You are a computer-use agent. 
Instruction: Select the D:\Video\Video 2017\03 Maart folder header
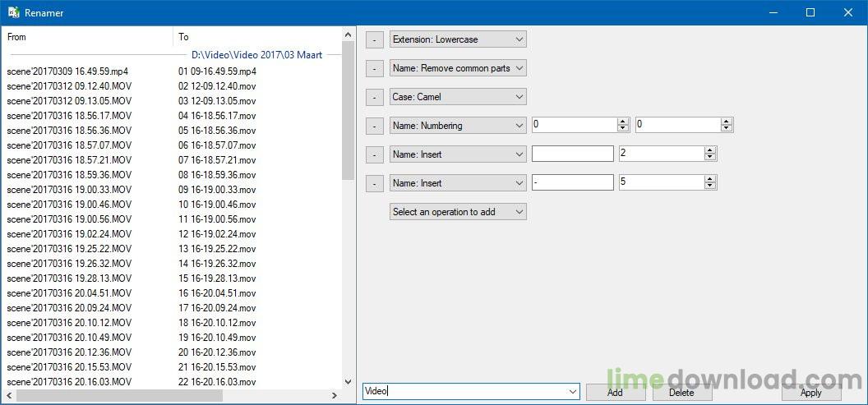(256, 55)
